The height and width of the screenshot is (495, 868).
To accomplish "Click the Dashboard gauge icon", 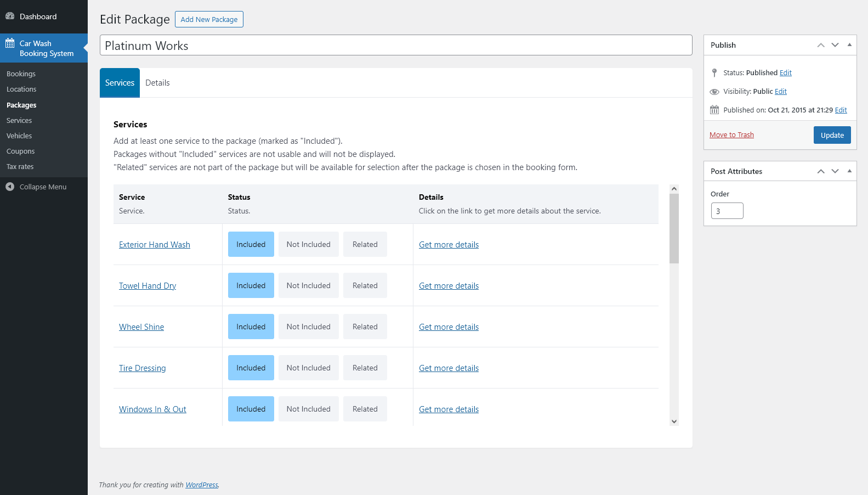I will 10,16.
